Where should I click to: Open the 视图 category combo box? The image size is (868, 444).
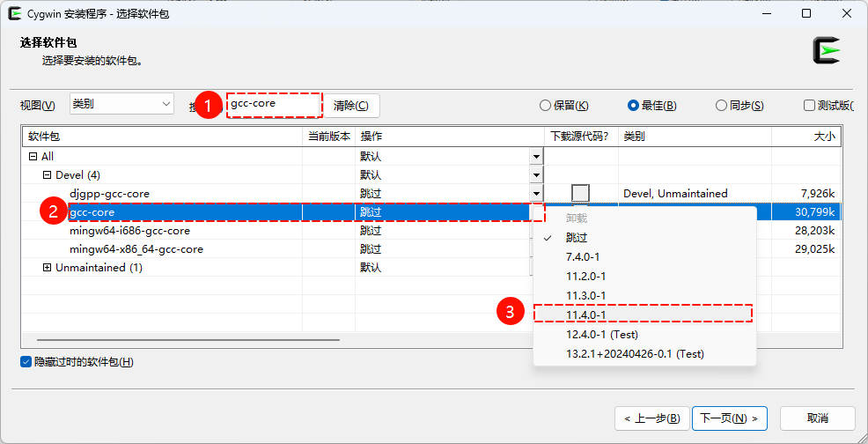coord(121,104)
